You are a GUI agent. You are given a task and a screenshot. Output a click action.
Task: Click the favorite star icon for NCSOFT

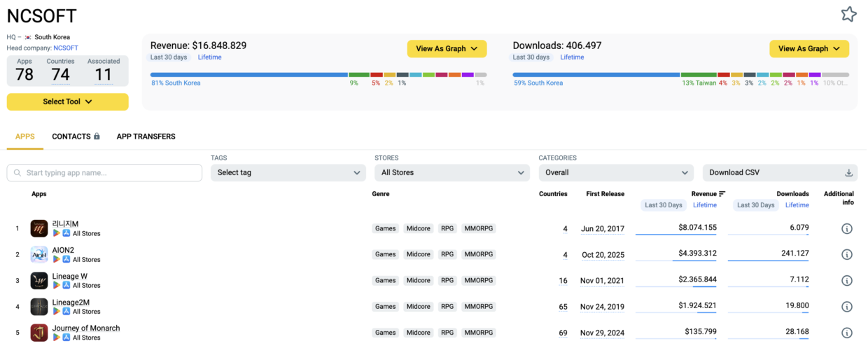click(x=848, y=14)
